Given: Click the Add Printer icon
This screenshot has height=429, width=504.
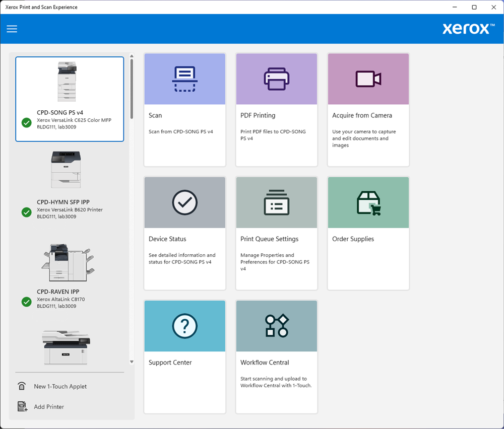Looking at the screenshot, I should (22, 406).
